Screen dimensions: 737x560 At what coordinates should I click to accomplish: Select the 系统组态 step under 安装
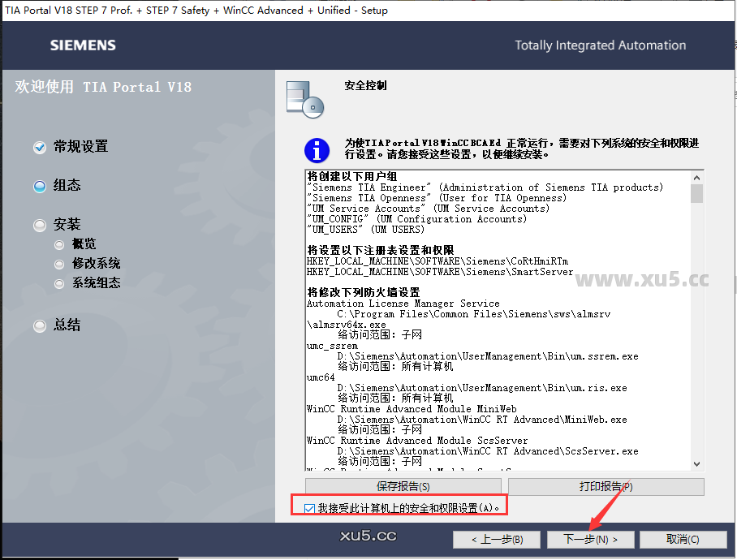point(58,282)
